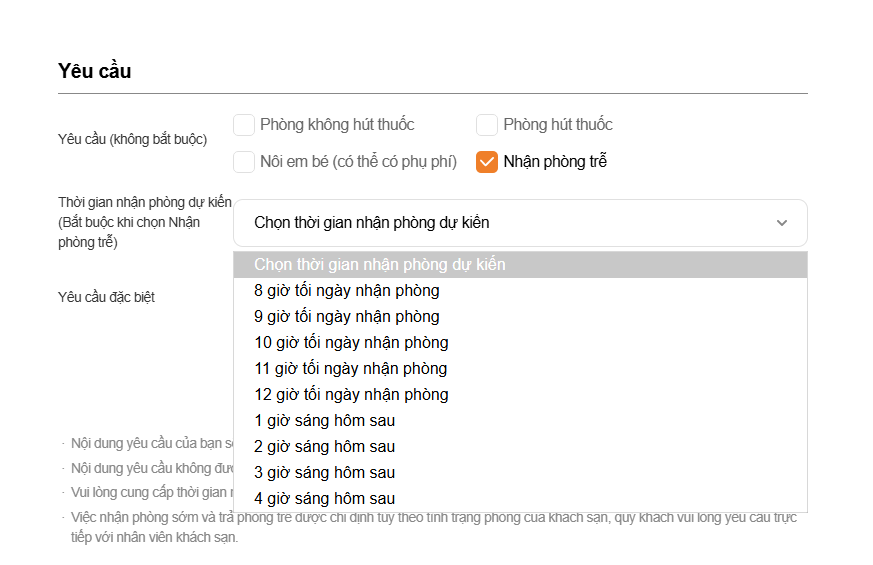Pick 10 giờ tối ngày nhận phòng
The width and height of the screenshot is (873, 565).
(x=351, y=343)
